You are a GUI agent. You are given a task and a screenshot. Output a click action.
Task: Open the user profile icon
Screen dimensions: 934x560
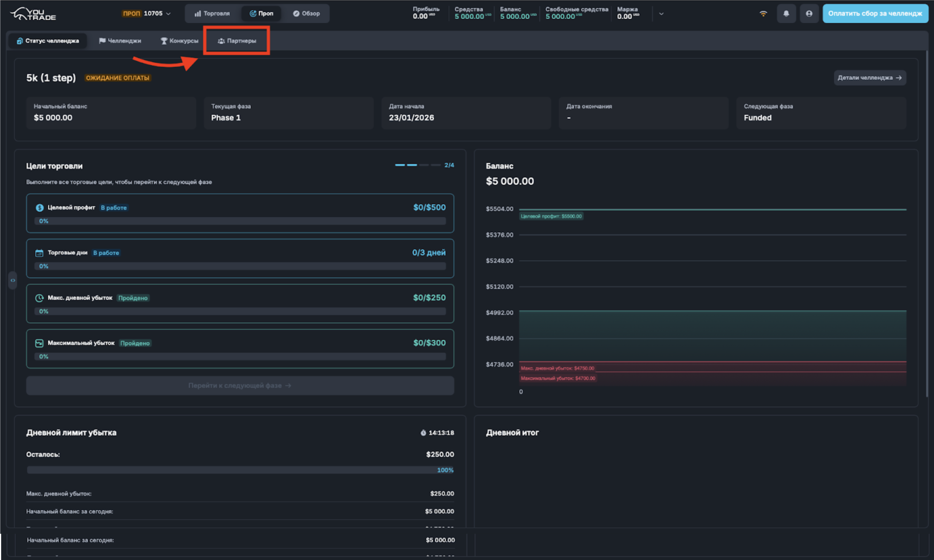(809, 13)
